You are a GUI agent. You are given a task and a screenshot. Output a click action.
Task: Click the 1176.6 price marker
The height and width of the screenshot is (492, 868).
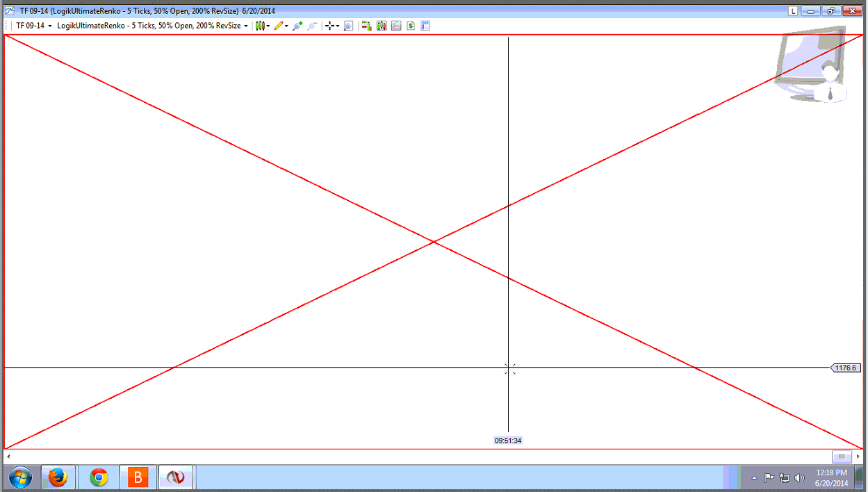(845, 368)
